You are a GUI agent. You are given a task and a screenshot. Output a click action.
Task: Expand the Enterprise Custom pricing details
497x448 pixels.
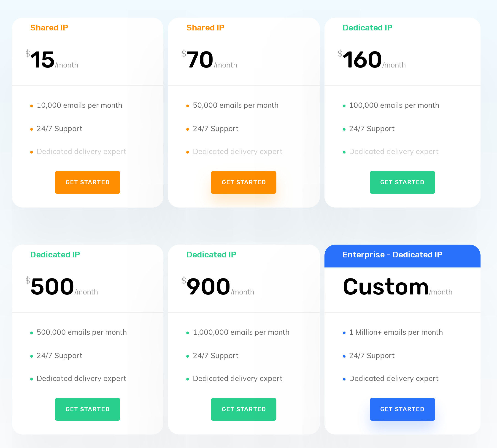402,409
